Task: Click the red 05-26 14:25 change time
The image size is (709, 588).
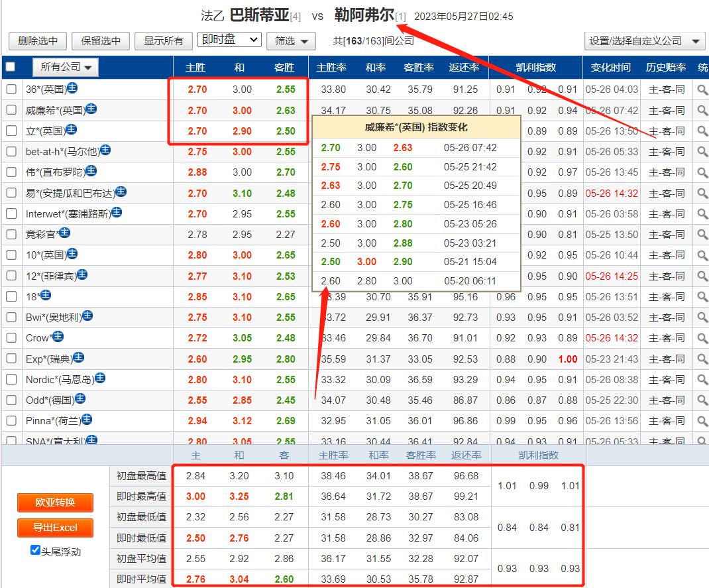Action: 612,276
